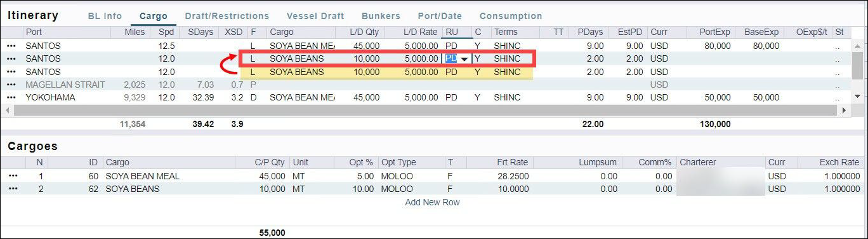Switch to the BL Info tab

[105, 16]
